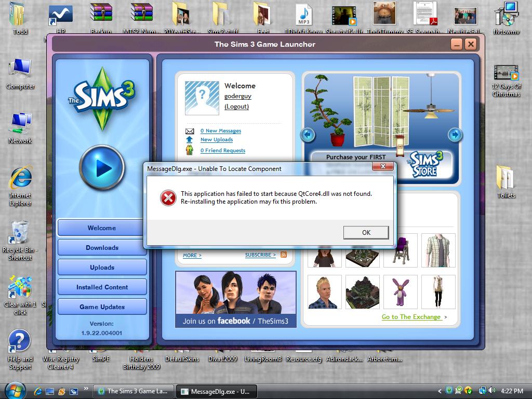
Task: Select the SE_Scannab PDF file icon
Action: pos(425,18)
